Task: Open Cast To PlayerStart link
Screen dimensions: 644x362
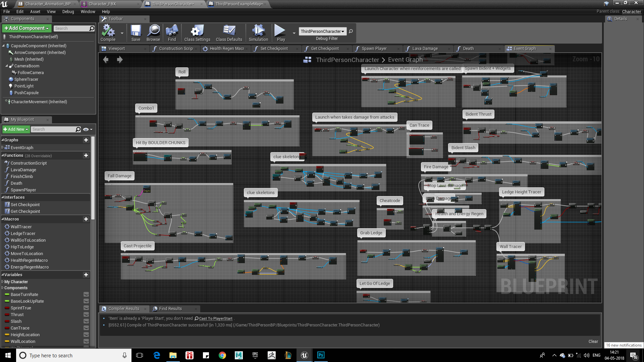Action: 216,319
